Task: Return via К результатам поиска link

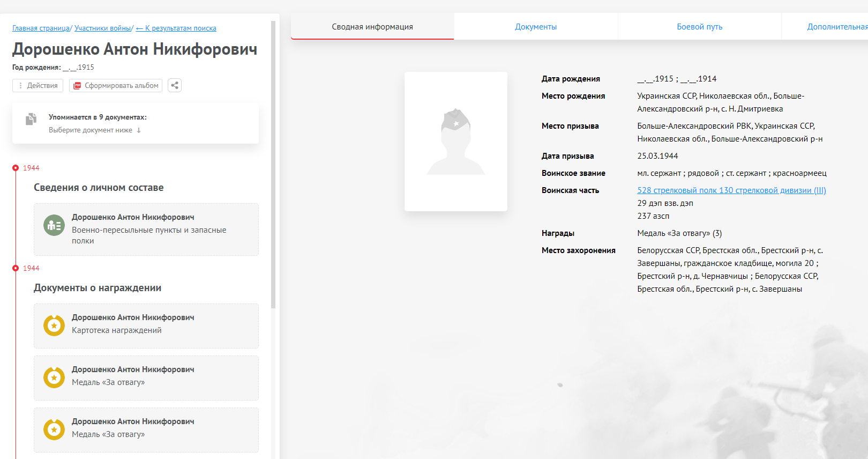Action: tap(176, 28)
